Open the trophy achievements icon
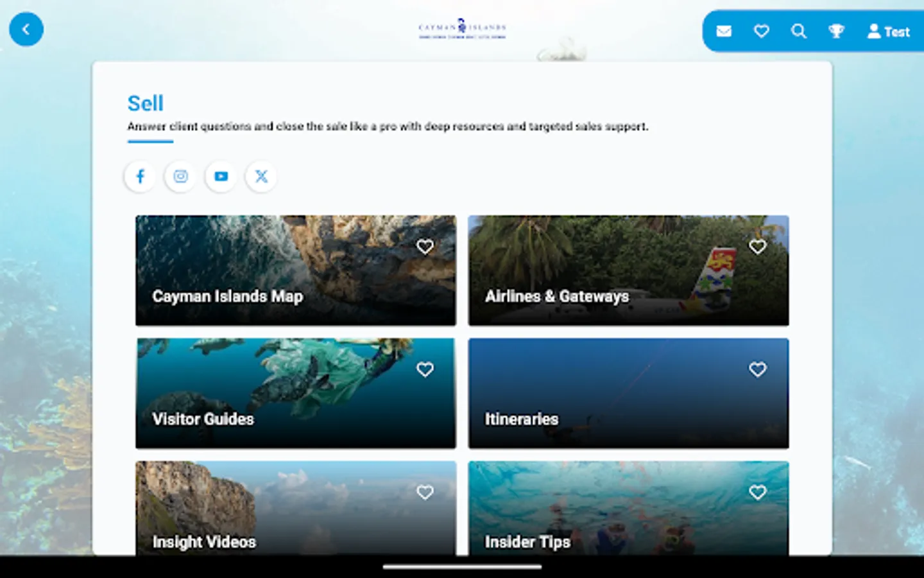Viewport: 924px width, 578px height. [x=836, y=31]
